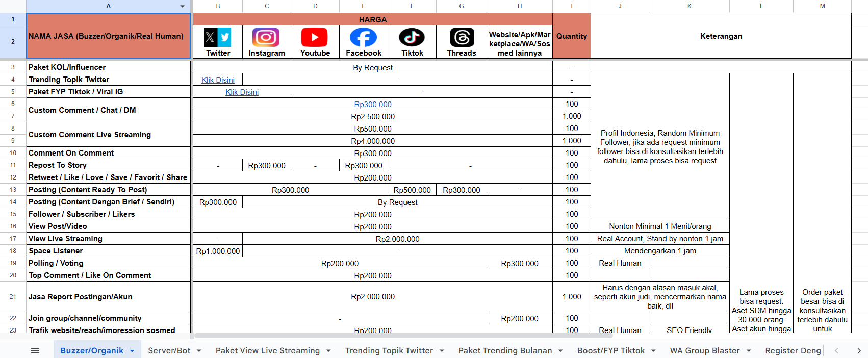This screenshot has width=868, height=358.
Task: Click the Facebook logo icon
Action: [363, 37]
